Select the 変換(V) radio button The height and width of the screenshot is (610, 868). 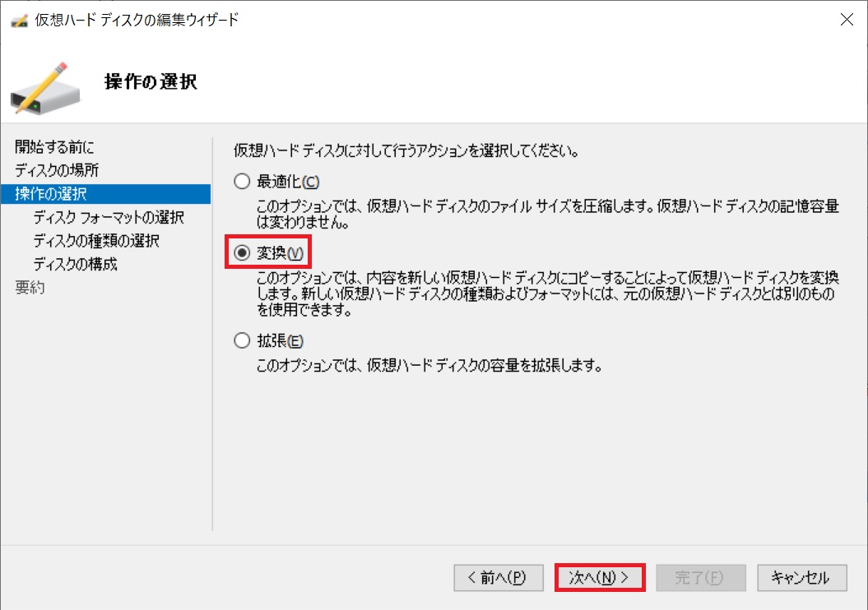[269, 252]
